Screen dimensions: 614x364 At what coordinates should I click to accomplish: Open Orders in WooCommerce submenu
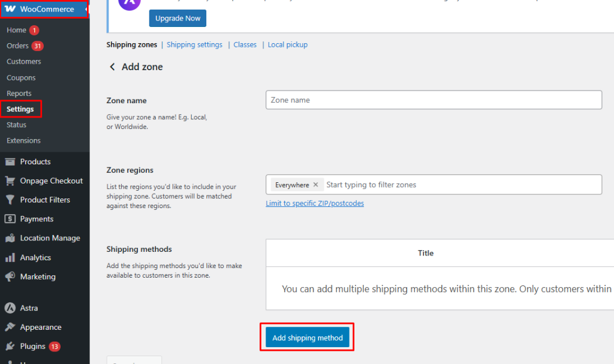(x=17, y=46)
